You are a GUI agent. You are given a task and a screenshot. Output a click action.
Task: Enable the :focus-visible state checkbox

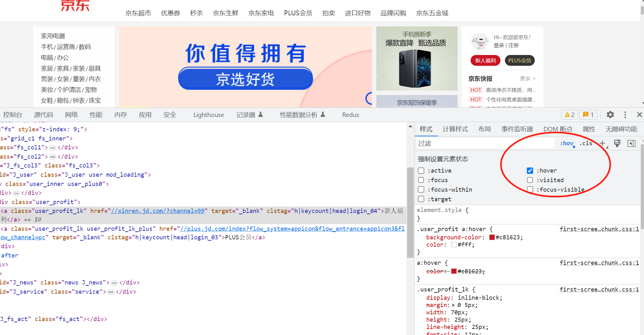point(530,189)
